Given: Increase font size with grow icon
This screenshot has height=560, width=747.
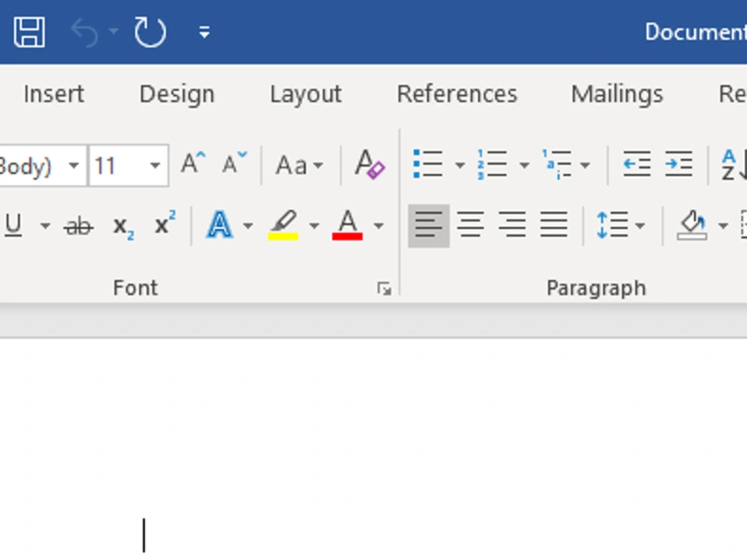Looking at the screenshot, I should (193, 164).
